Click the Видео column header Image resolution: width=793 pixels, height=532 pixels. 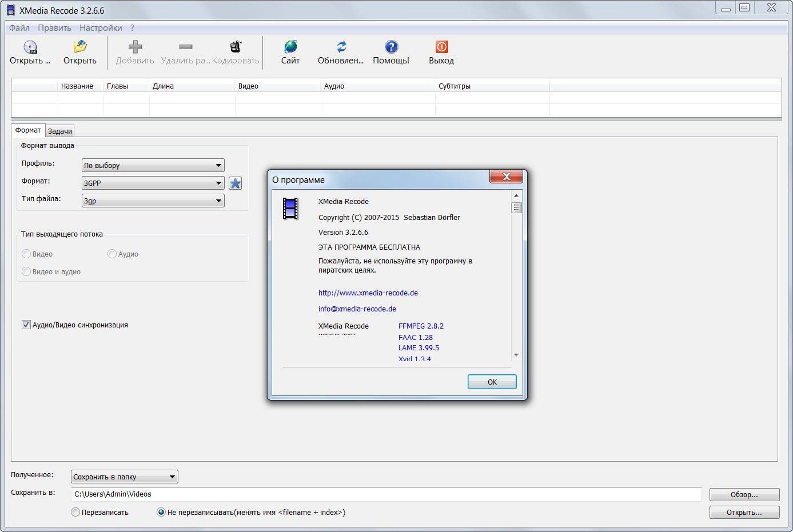[x=278, y=86]
